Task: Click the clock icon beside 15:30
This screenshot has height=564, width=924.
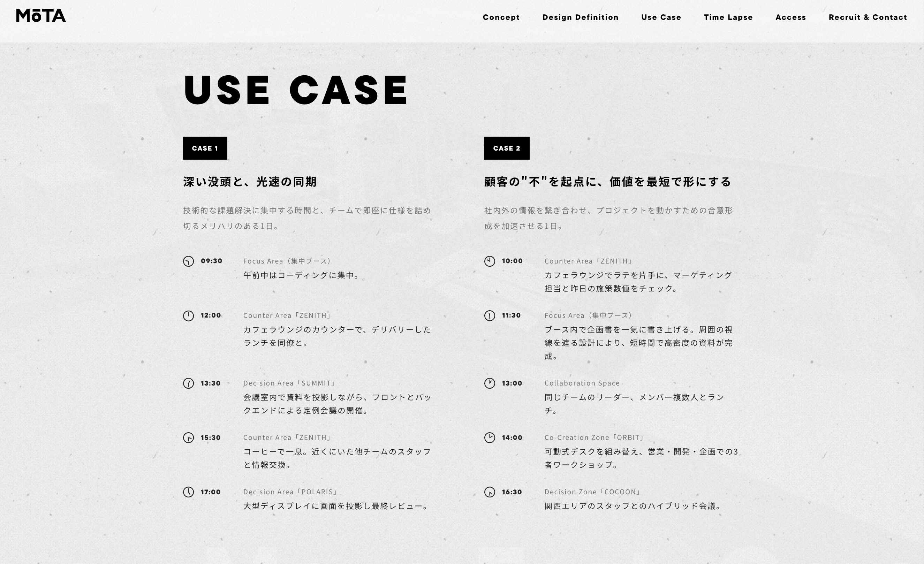Action: pos(188,437)
